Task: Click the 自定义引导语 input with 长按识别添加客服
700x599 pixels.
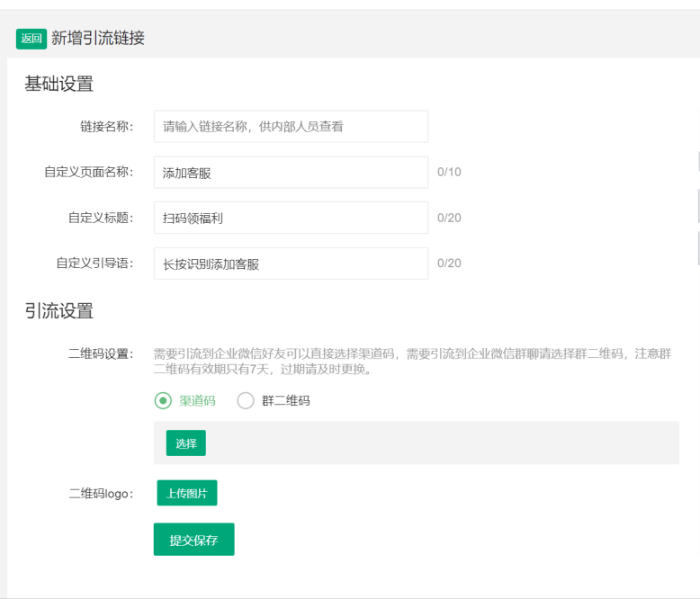Action: click(x=292, y=264)
